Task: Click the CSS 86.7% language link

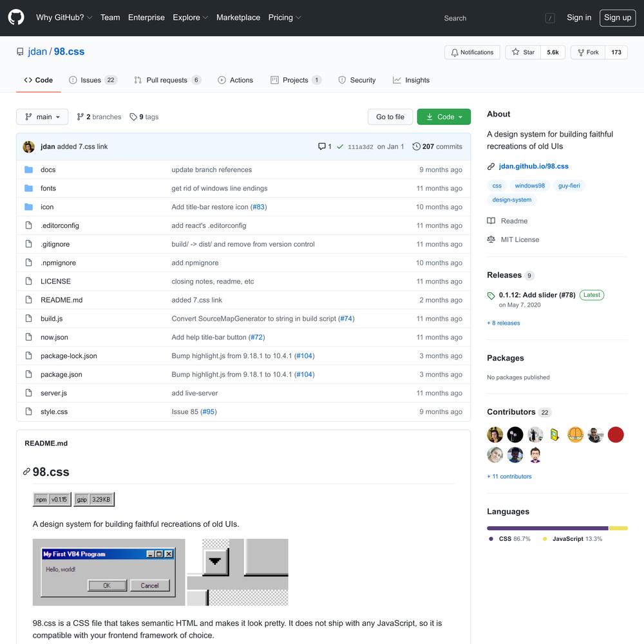Action: coord(509,539)
